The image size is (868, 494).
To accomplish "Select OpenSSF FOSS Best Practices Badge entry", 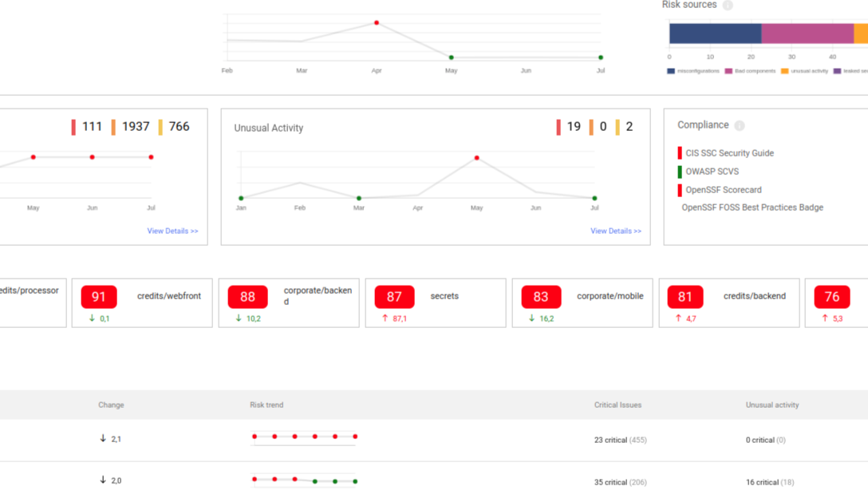I will point(752,207).
